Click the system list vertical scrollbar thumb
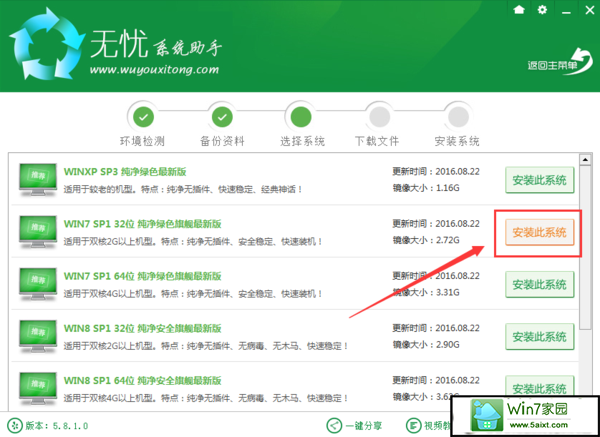The image size is (600, 437). [585, 247]
